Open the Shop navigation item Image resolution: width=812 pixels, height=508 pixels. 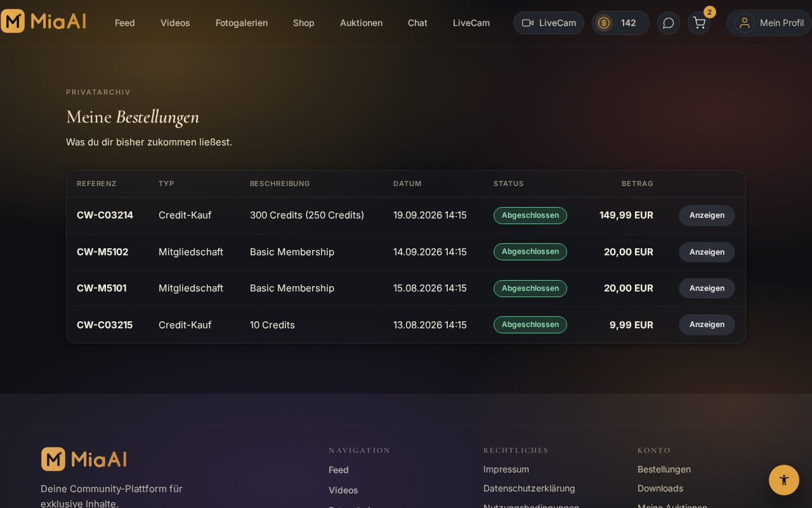click(x=304, y=23)
